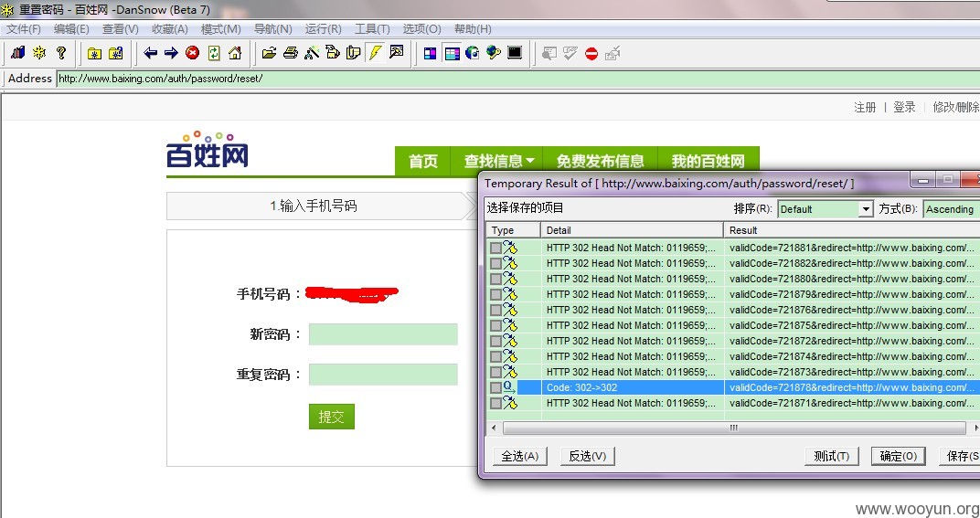
Task: Click the first yellow favorites folder icon
Action: click(x=94, y=53)
